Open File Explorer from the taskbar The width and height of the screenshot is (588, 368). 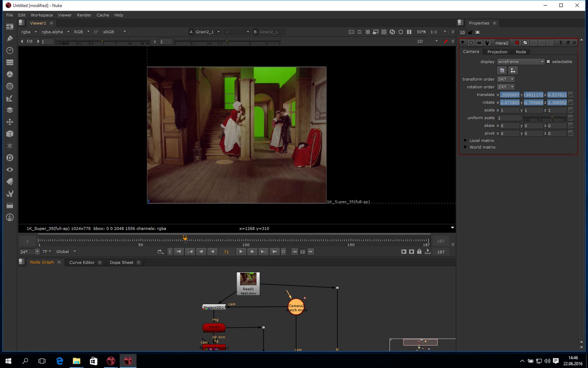point(76,361)
